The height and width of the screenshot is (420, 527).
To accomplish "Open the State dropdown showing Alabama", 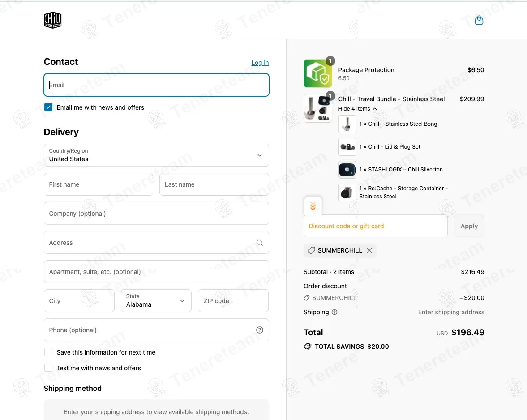I will click(x=156, y=301).
